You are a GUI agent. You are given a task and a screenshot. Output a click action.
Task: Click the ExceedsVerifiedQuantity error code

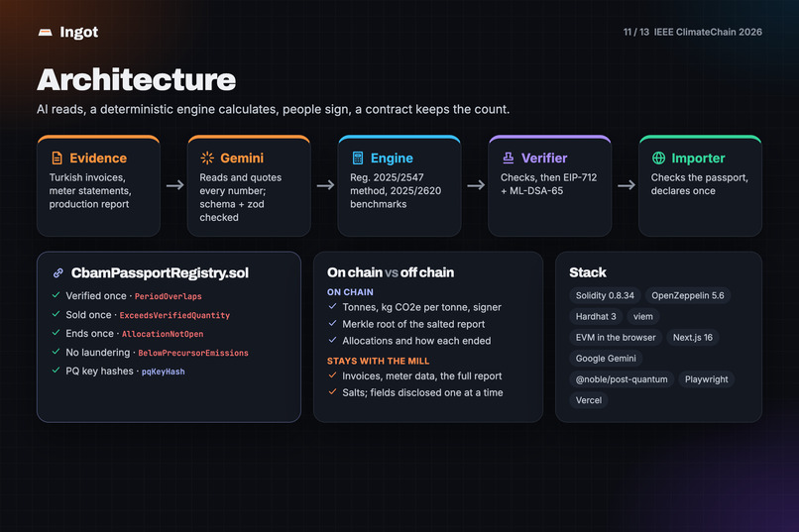(x=174, y=315)
